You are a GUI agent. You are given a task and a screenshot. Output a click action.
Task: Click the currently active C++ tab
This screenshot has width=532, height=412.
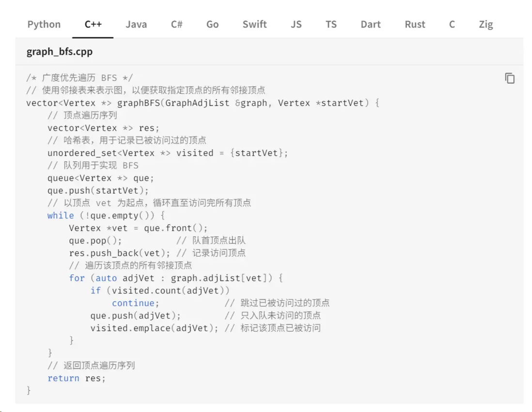(93, 24)
